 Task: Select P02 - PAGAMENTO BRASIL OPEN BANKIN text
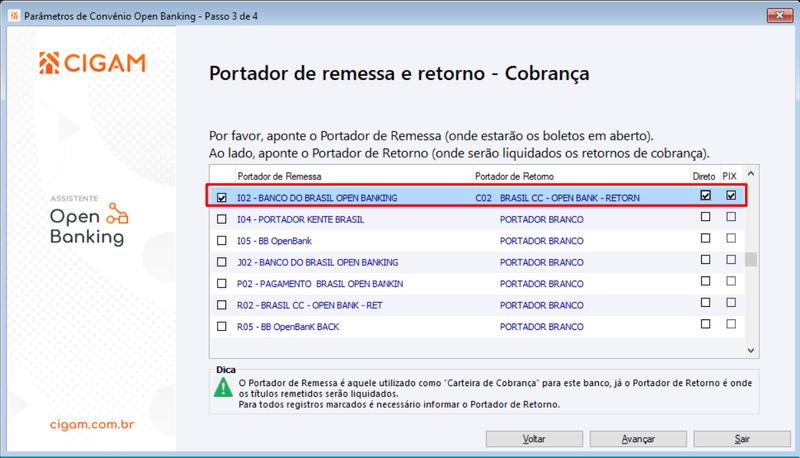point(320,284)
